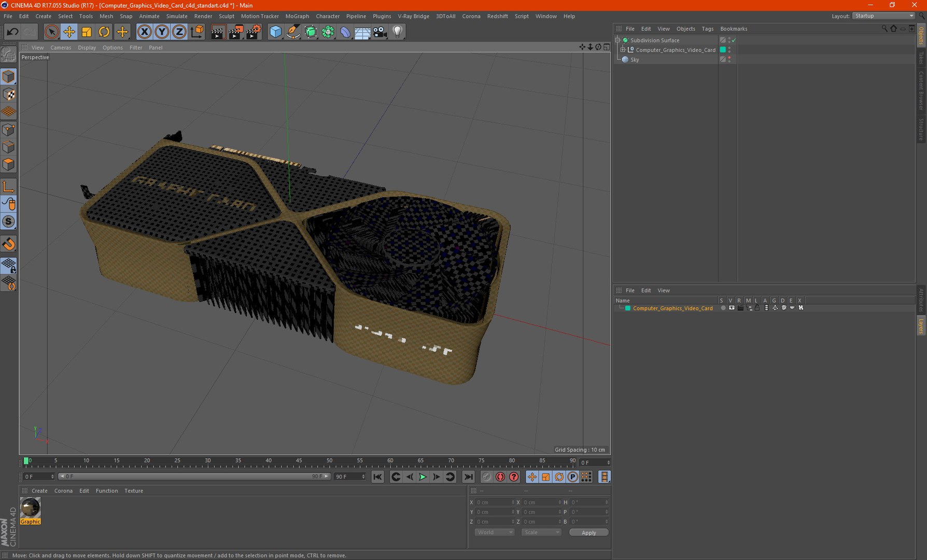Toggle X-axis lock button

pyautogui.click(x=144, y=32)
